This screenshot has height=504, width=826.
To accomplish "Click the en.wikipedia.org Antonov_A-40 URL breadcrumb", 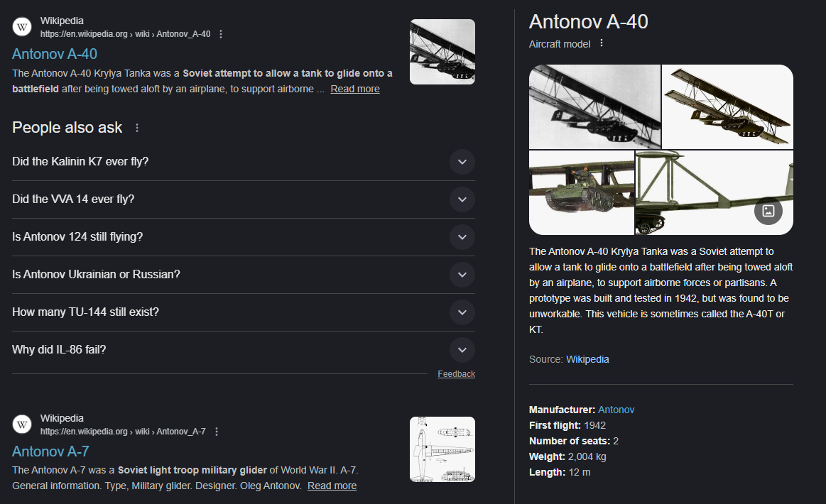I will (126, 34).
